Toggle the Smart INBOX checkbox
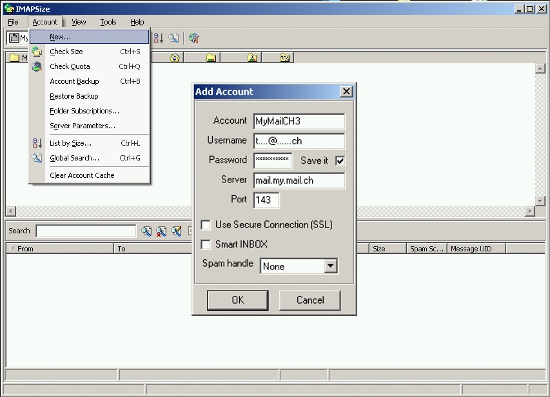Viewport: 550px width, 397px height. (206, 244)
